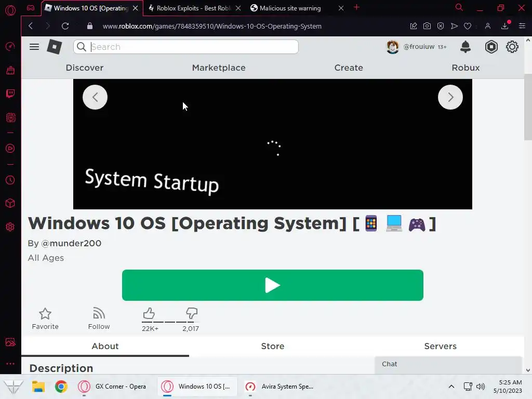Open Extensions cube icon in sidebar

(10, 203)
